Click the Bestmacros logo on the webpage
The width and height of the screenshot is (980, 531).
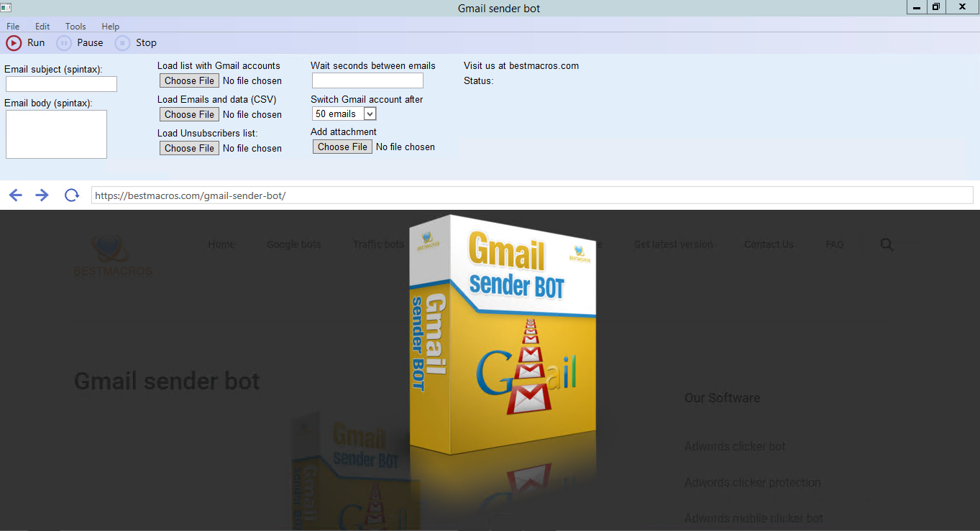[113, 256]
